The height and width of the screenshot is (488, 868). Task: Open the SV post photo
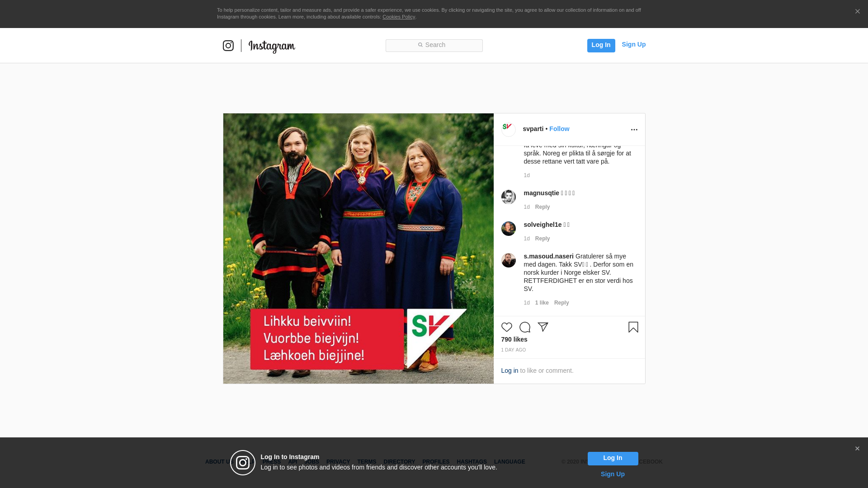click(359, 249)
